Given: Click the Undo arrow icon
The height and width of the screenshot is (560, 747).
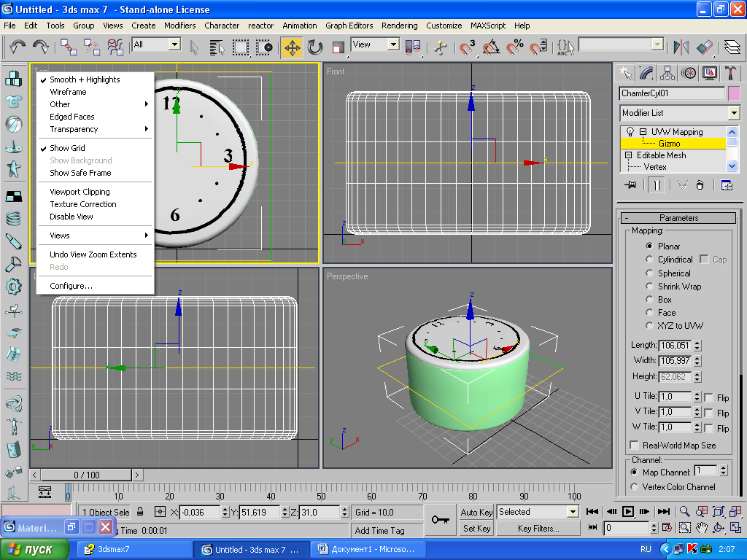Looking at the screenshot, I should pyautogui.click(x=18, y=47).
